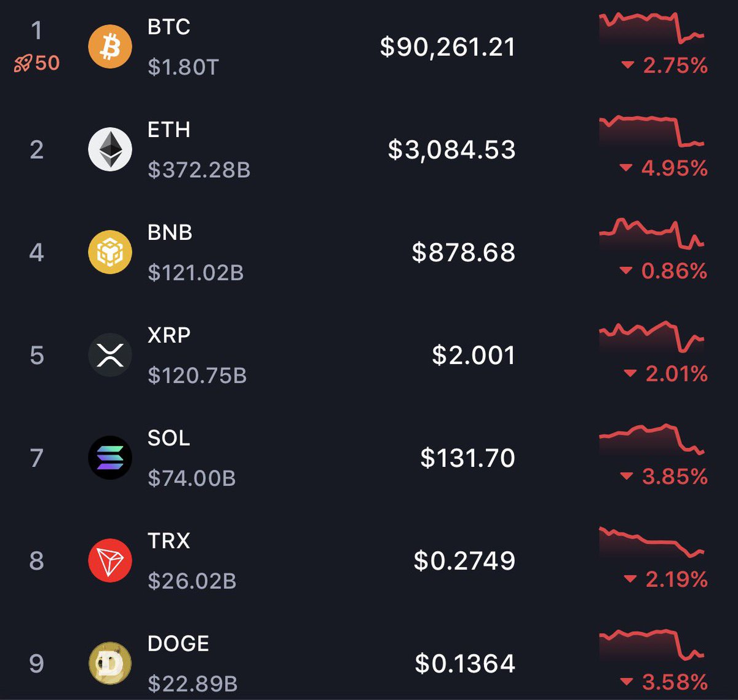Select the SOL price $131.70
The image size is (738, 700).
(x=467, y=458)
